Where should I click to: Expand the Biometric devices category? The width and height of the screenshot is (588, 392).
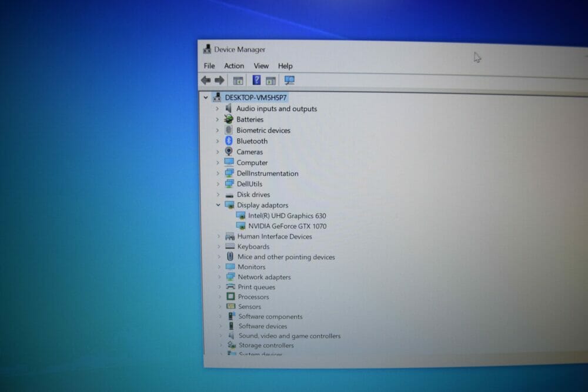[x=218, y=130]
